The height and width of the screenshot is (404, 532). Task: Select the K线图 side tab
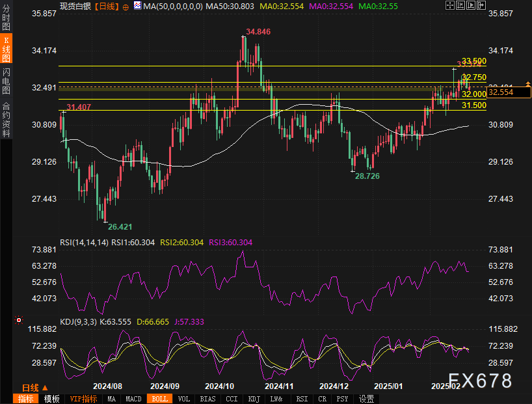tap(6, 49)
